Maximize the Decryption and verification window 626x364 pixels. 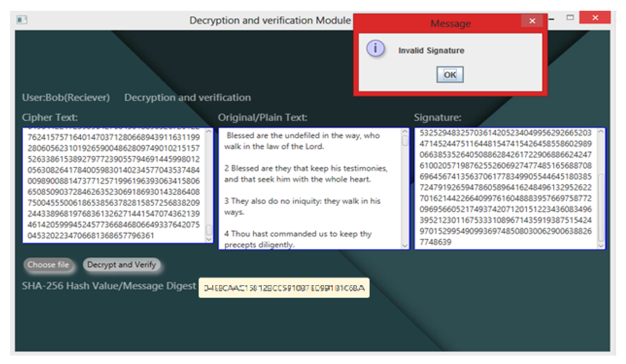(570, 18)
